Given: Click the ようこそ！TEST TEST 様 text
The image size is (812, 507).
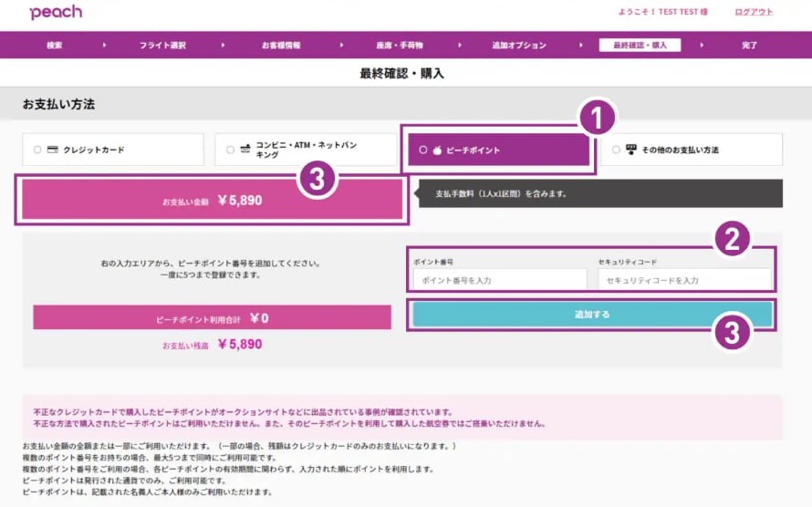Looking at the screenshot, I should pyautogui.click(x=662, y=11).
